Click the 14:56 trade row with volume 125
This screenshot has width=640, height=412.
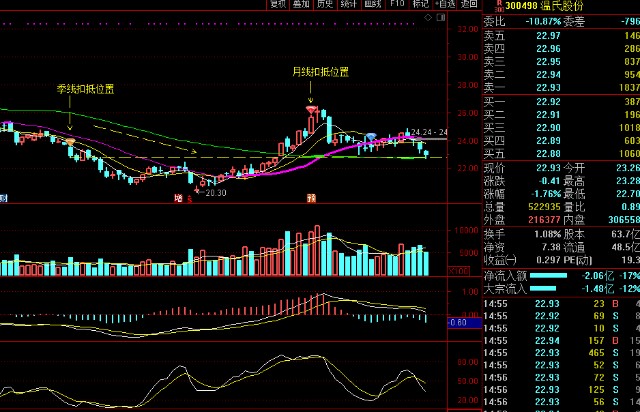(x=561, y=390)
